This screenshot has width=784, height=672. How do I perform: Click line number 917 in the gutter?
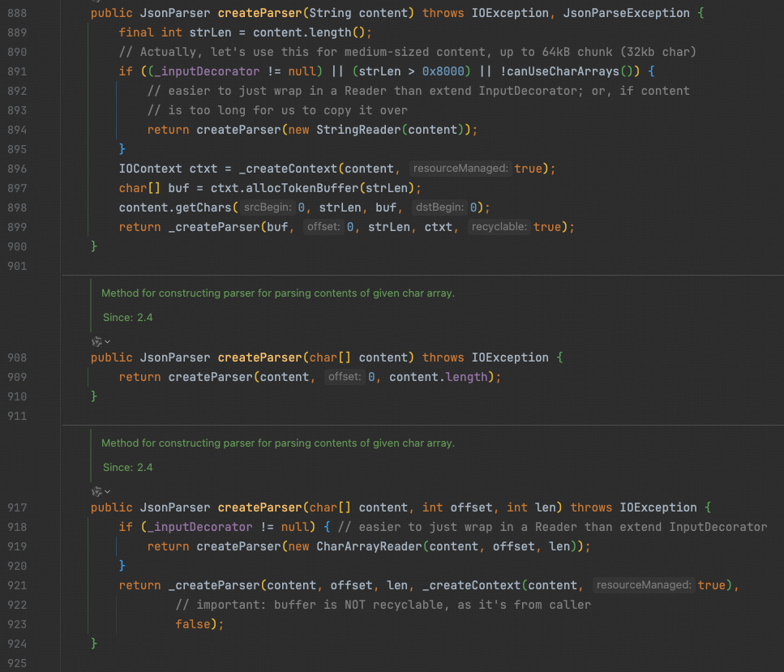tap(17, 507)
